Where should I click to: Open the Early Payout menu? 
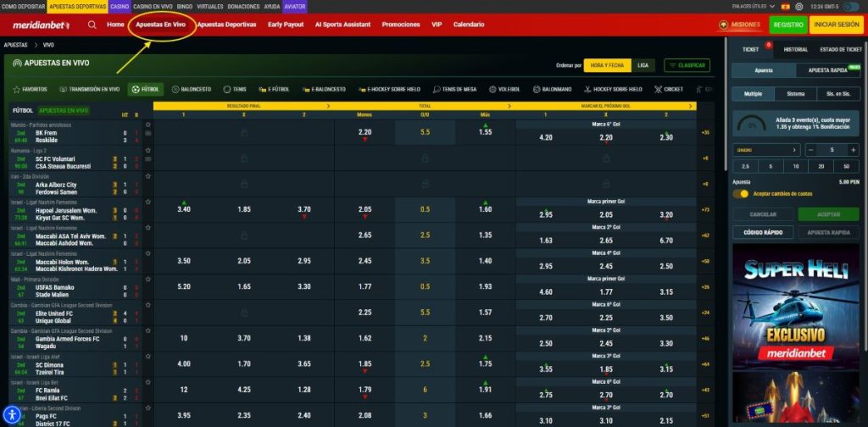[x=286, y=25]
